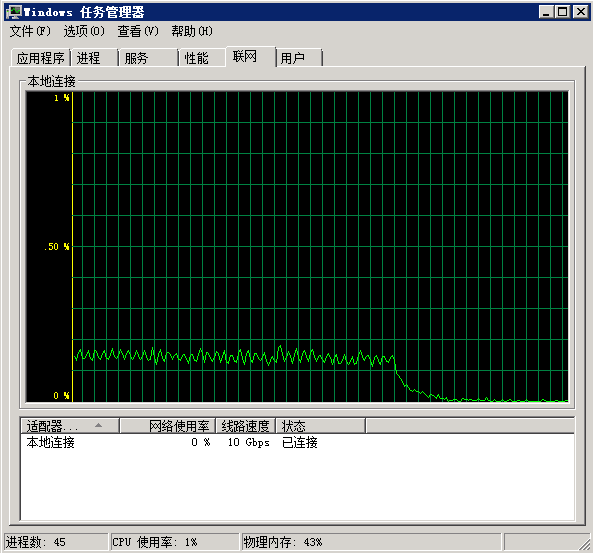Open the 帮助(H) menu

coord(192,31)
